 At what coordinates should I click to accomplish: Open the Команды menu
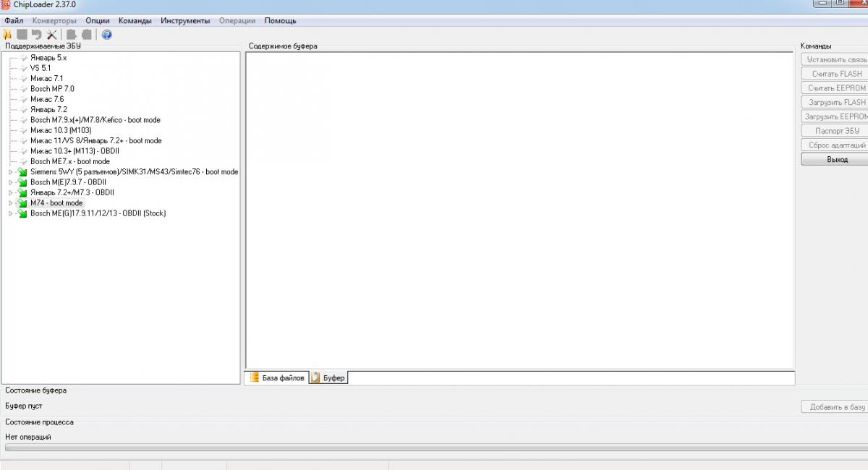click(x=135, y=21)
